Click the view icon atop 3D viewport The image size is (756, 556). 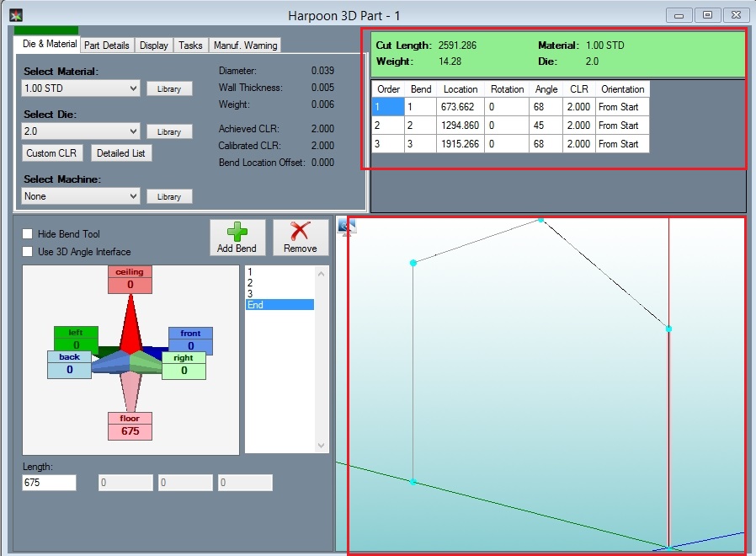click(347, 227)
